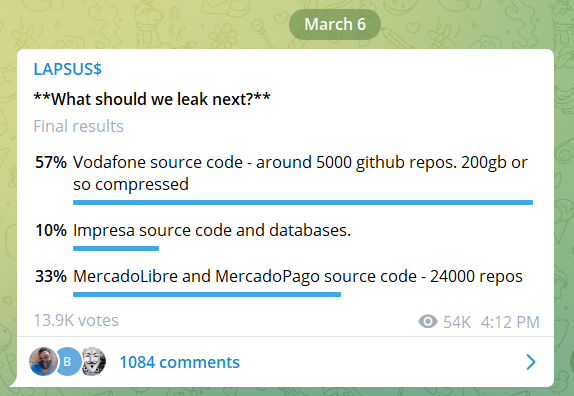Screen dimensions: 574x396
Task: Click the 57% percentage label
Action: [51, 162]
